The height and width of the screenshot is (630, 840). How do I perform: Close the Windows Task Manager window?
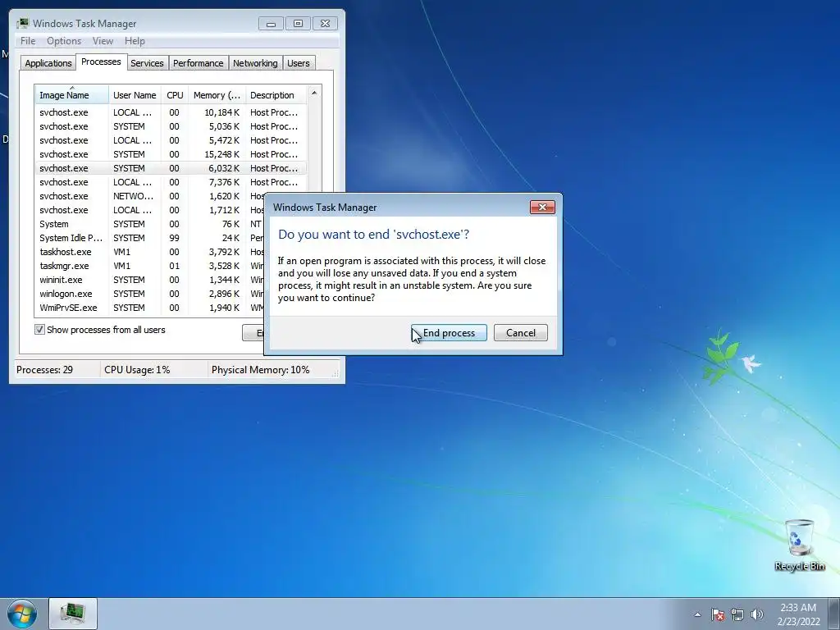(325, 24)
